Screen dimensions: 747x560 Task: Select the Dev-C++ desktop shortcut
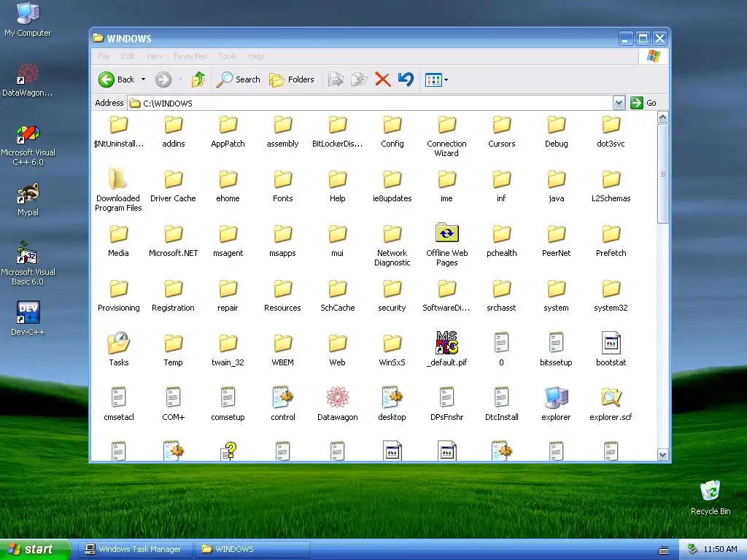click(x=28, y=318)
